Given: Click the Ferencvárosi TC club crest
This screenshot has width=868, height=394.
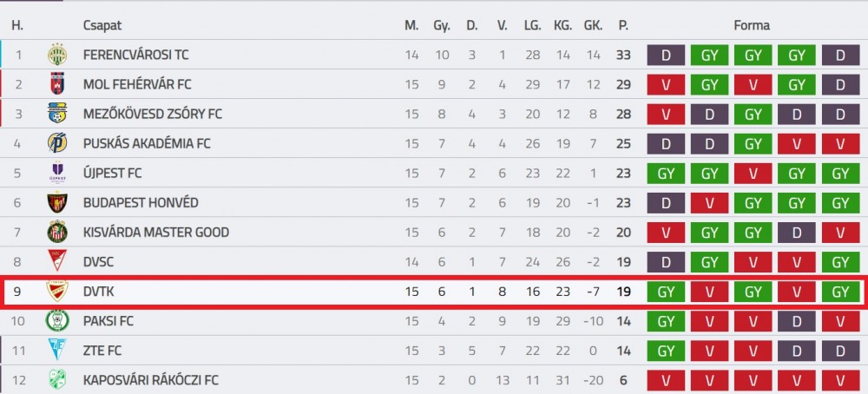Looking at the screenshot, I should (57, 55).
